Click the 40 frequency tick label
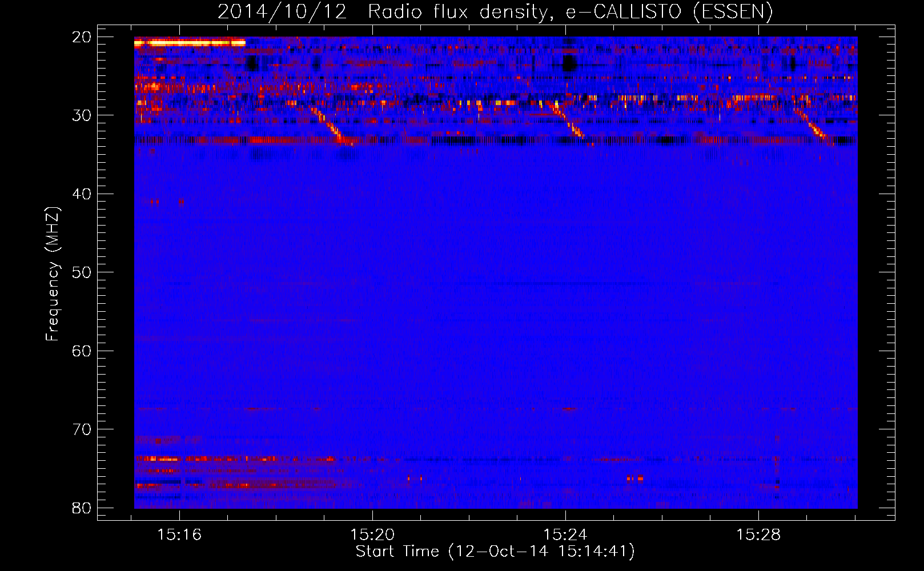This screenshot has height=571, width=924. (82, 194)
